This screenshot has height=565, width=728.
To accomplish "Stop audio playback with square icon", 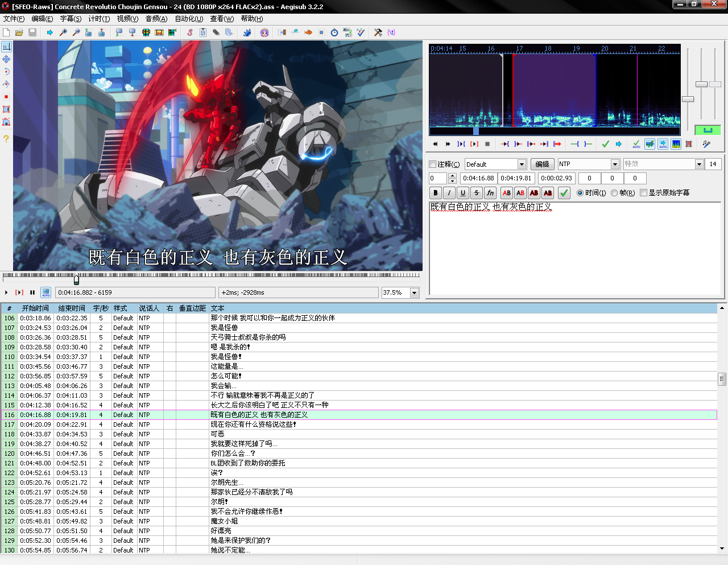I will click(x=487, y=144).
